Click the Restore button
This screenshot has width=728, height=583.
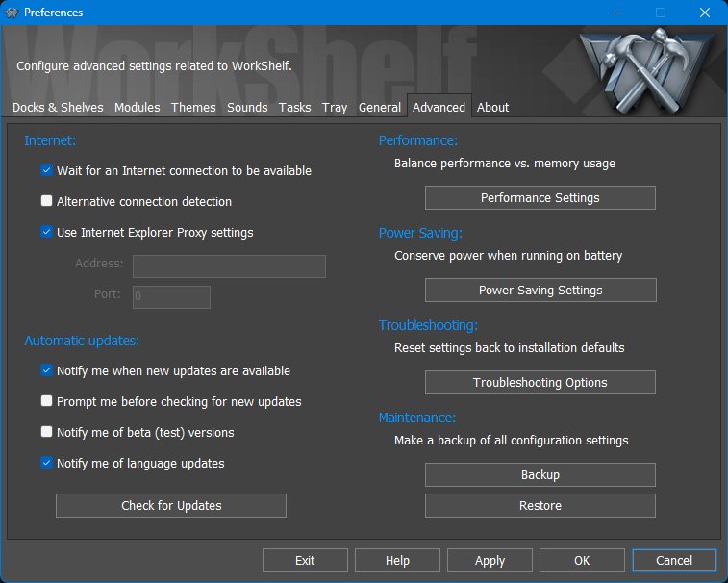pos(540,505)
